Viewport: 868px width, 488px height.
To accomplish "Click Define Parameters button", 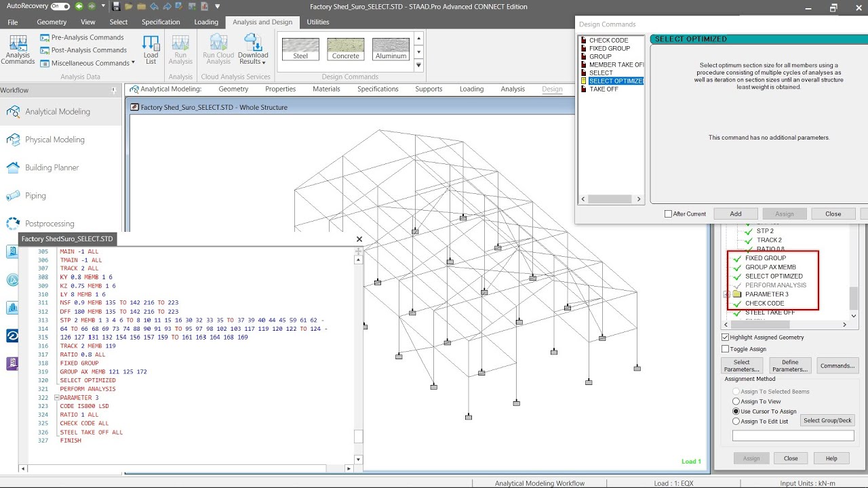I will point(790,366).
